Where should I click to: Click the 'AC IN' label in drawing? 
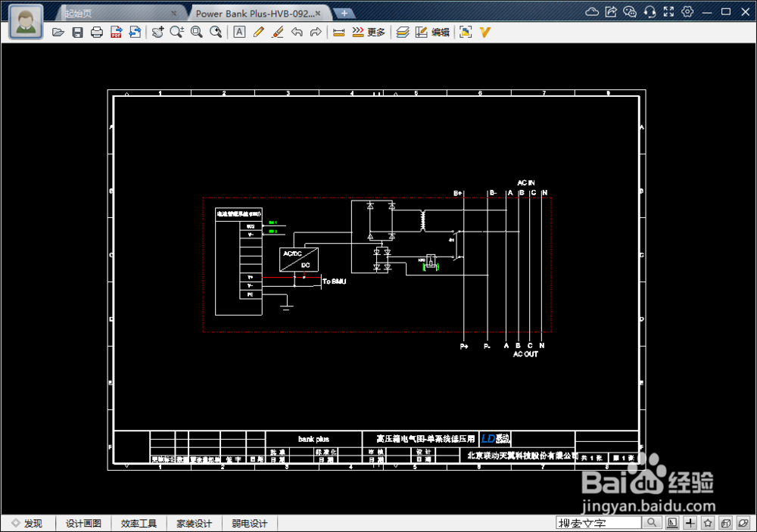526,183
